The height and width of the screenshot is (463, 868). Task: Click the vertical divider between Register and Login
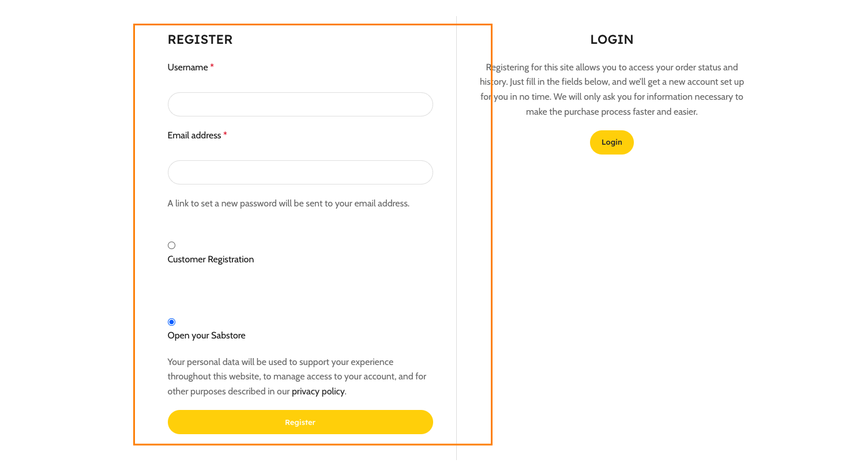pos(456,238)
